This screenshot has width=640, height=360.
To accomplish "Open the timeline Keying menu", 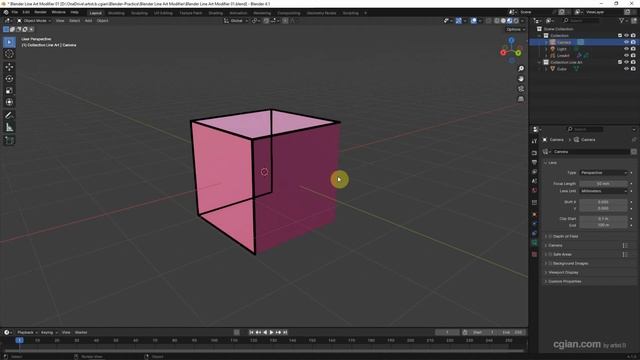I will [x=49, y=332].
